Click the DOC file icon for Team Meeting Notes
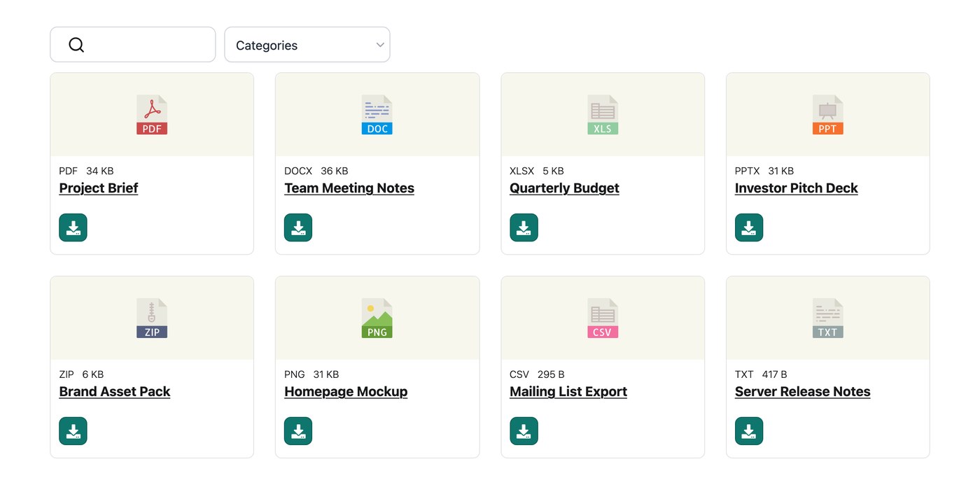The image size is (980, 485). [377, 115]
